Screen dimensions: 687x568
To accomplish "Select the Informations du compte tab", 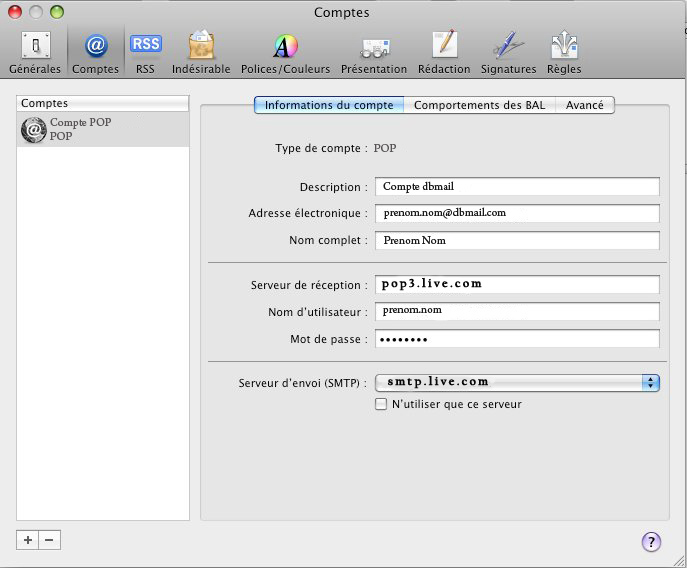I will click(329, 105).
